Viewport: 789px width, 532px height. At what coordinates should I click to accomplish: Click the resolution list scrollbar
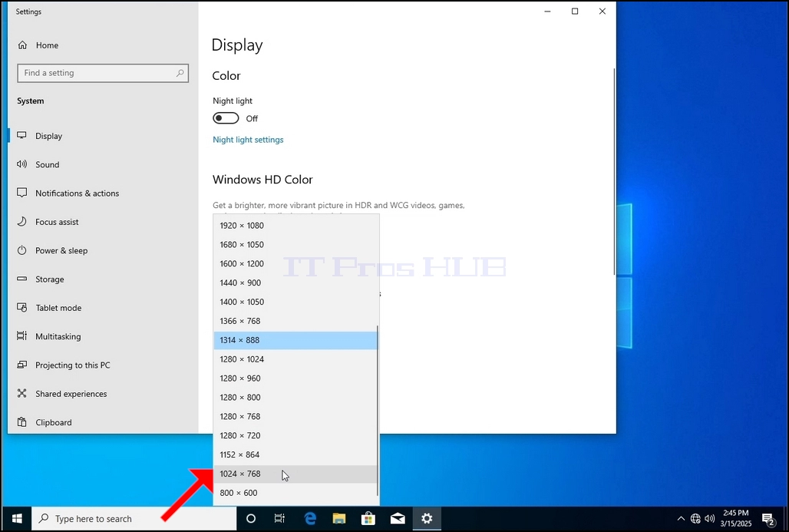click(378, 410)
